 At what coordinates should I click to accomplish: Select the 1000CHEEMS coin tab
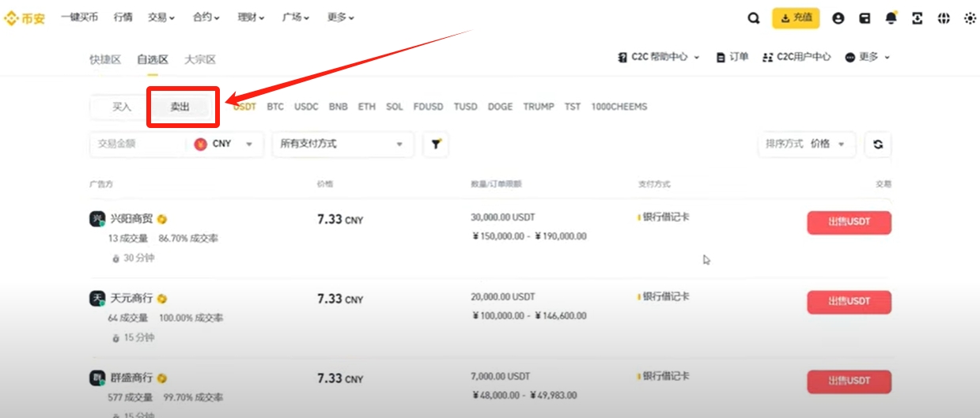pos(619,107)
